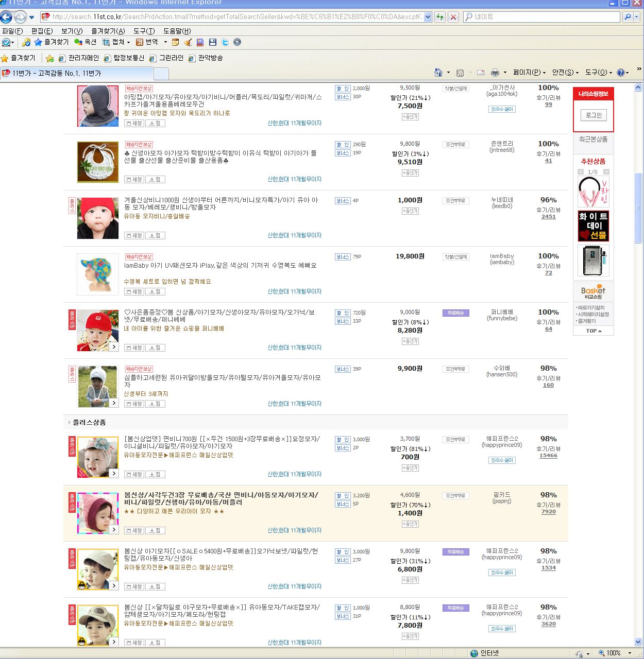Click the browser Back arrow button
Image resolution: width=644 pixels, height=659 pixels.
pyautogui.click(x=6, y=17)
